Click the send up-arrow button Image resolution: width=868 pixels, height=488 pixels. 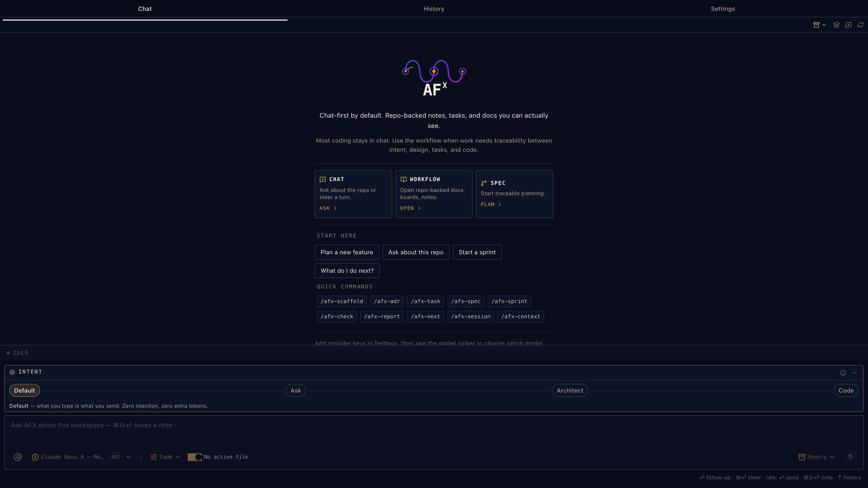[x=850, y=457]
